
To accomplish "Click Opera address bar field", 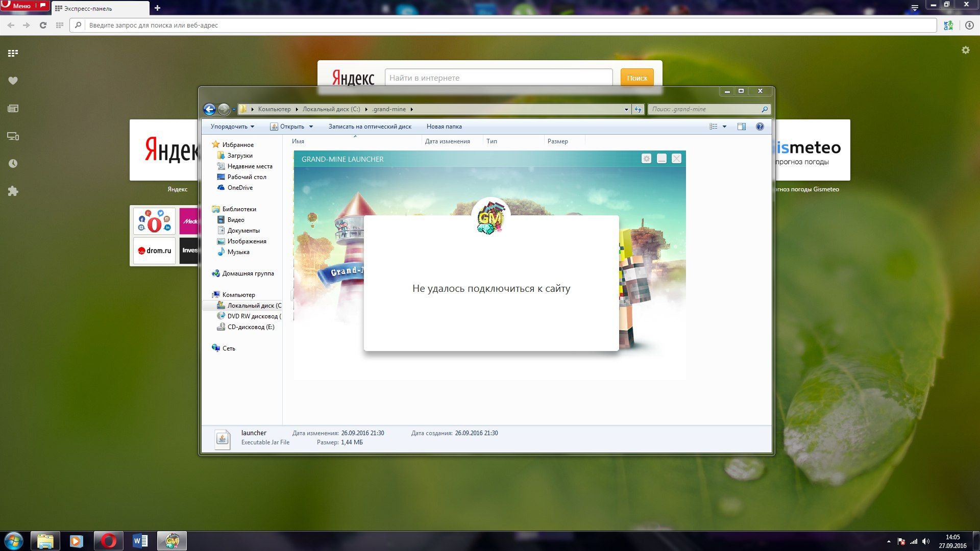I will [x=503, y=25].
